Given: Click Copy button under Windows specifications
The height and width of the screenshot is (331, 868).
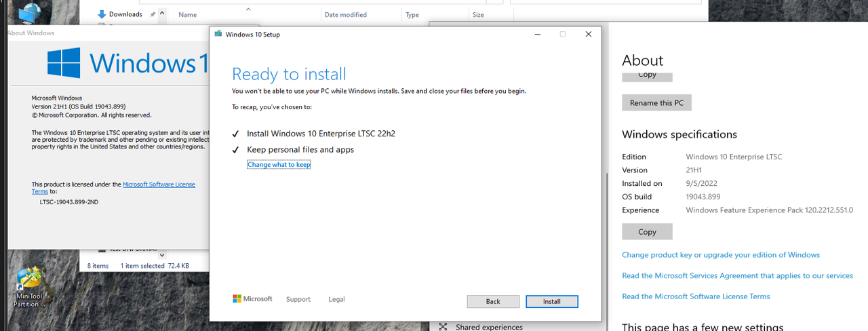Looking at the screenshot, I should tap(647, 232).
